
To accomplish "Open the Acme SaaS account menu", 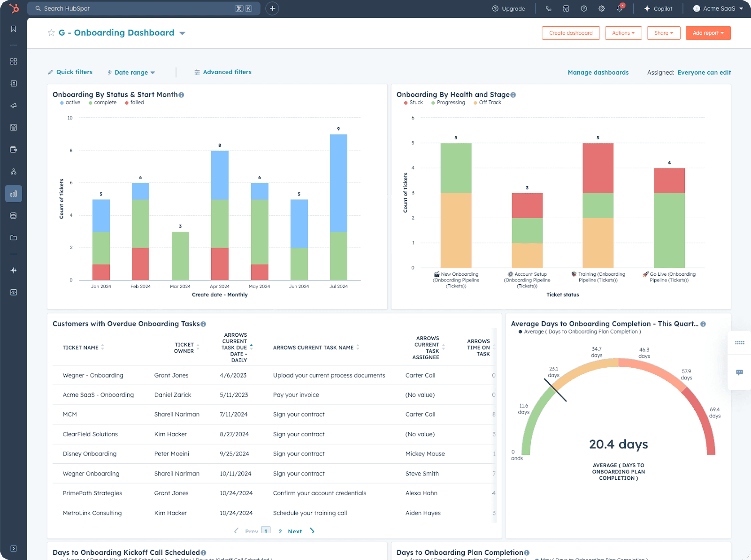I will point(718,8).
